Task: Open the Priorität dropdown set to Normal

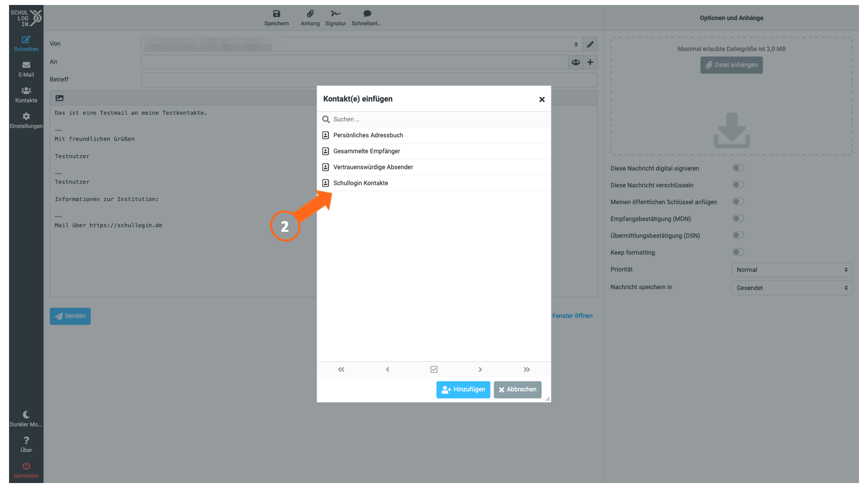Action: (792, 270)
